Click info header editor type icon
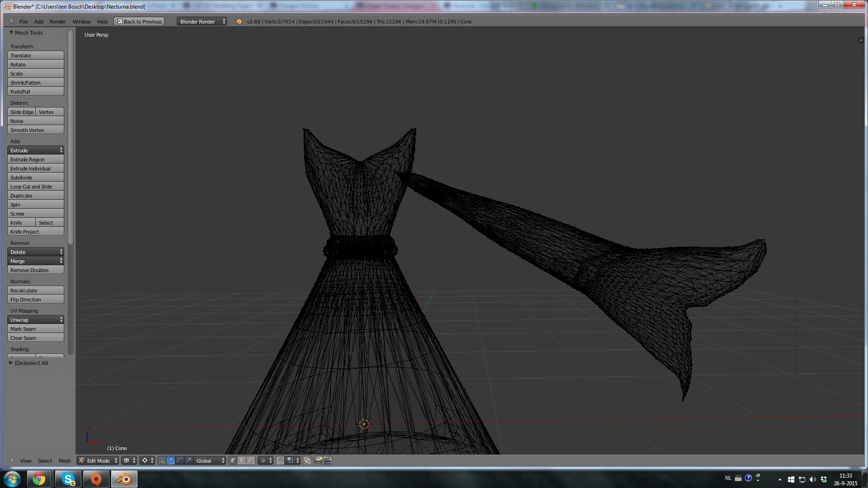Viewport: 868px width, 488px height. [x=11, y=21]
